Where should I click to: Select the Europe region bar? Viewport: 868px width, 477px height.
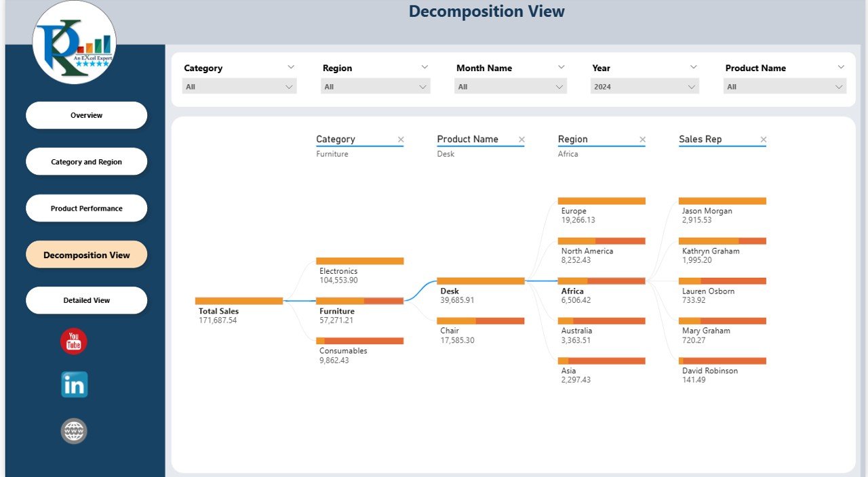click(x=601, y=201)
